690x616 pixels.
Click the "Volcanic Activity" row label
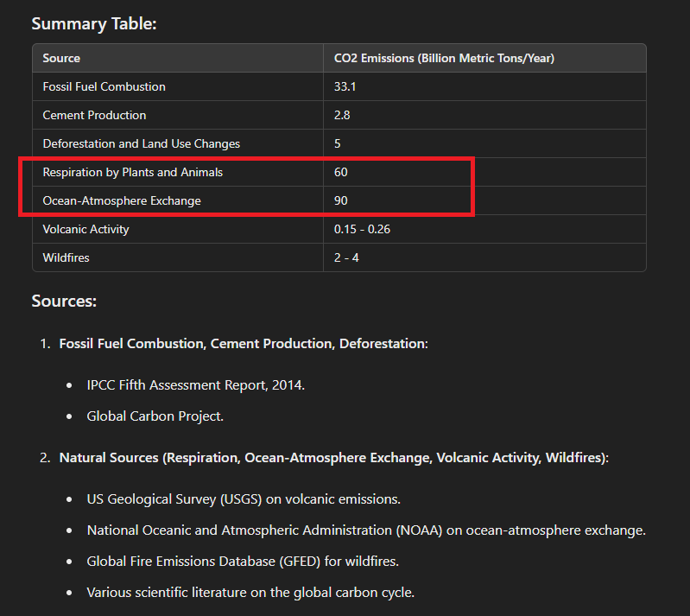[x=85, y=229]
